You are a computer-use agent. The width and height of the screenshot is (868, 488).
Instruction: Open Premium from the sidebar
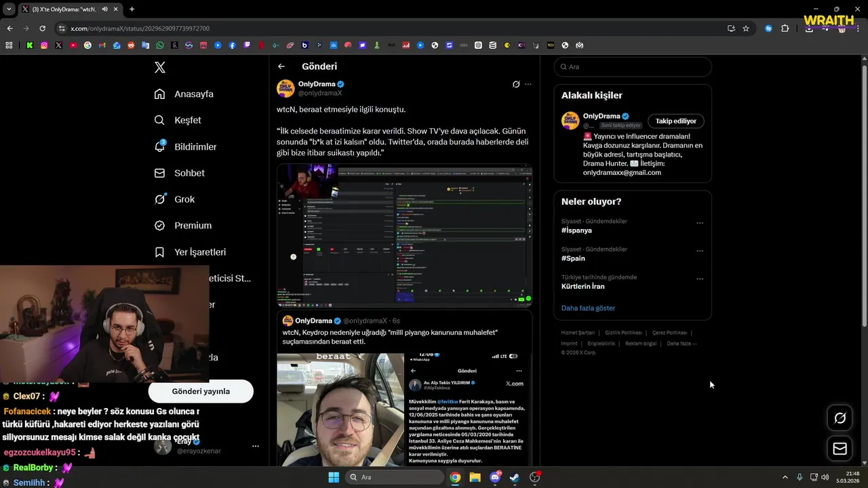[182, 226]
